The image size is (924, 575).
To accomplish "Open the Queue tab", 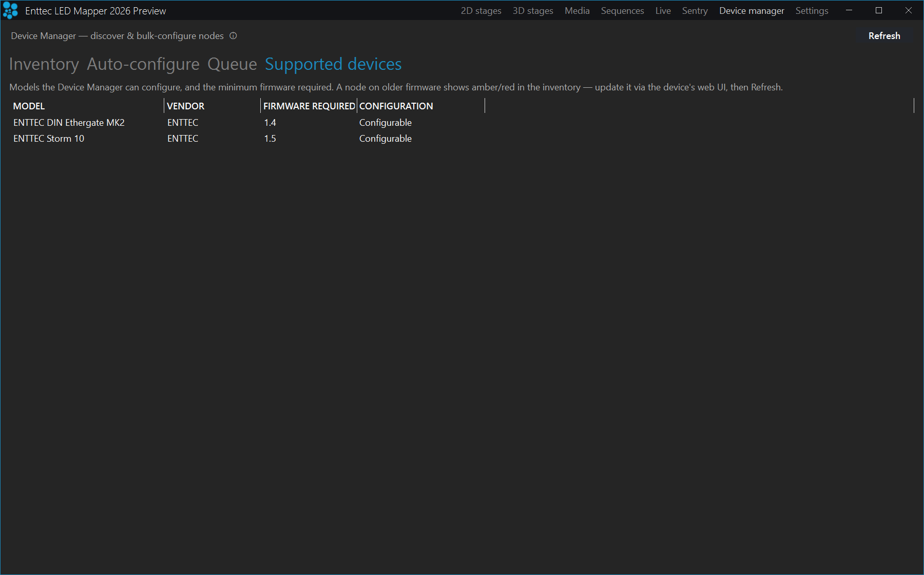I will point(232,64).
